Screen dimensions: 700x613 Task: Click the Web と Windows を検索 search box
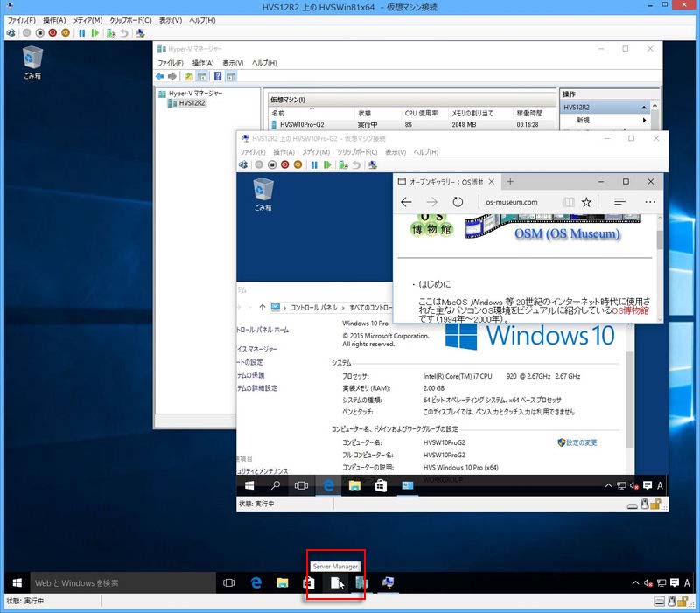(x=123, y=582)
